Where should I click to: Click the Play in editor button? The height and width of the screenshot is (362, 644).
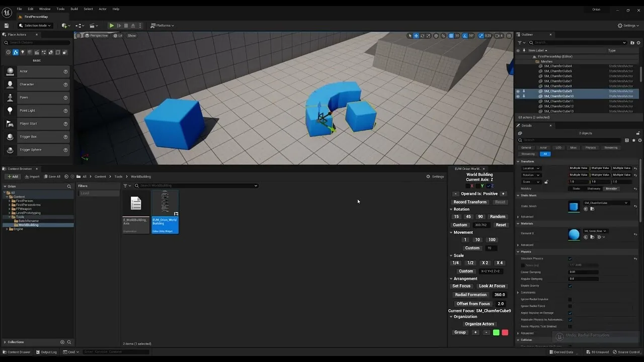[112, 26]
